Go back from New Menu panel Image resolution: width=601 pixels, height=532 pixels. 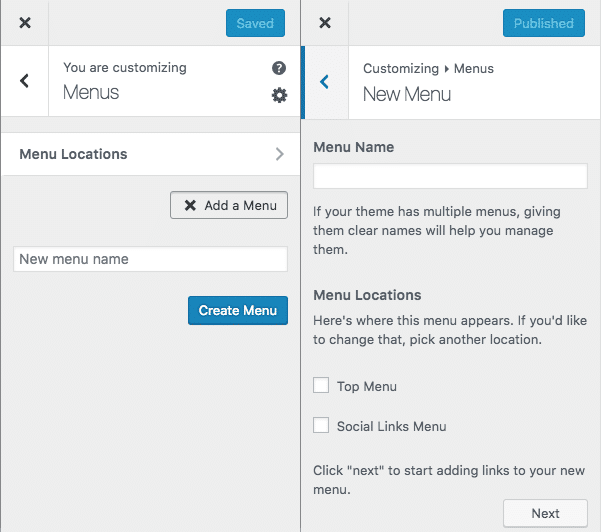(325, 82)
